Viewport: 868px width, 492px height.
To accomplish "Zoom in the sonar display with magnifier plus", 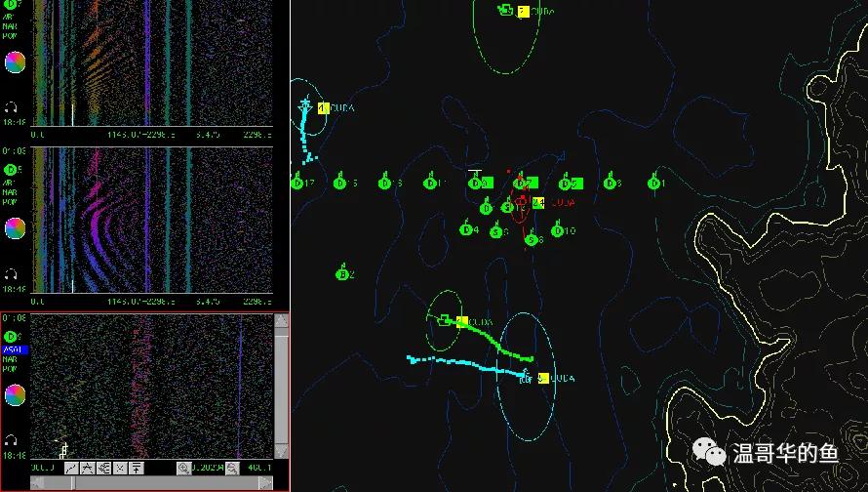I will coord(183,469).
